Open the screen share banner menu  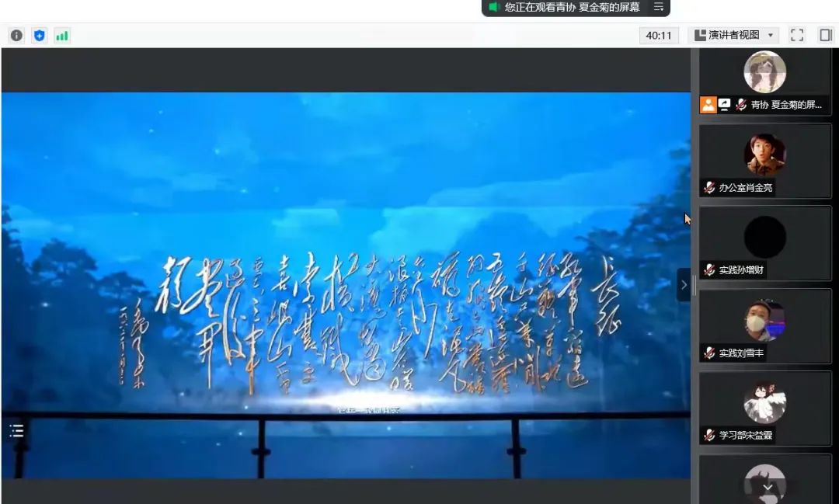pos(658,7)
